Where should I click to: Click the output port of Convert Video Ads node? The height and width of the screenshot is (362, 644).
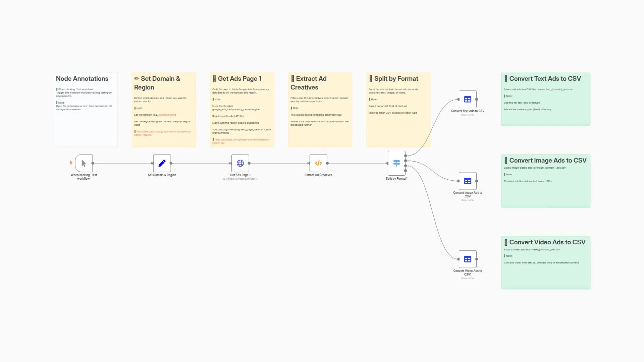coord(477,259)
